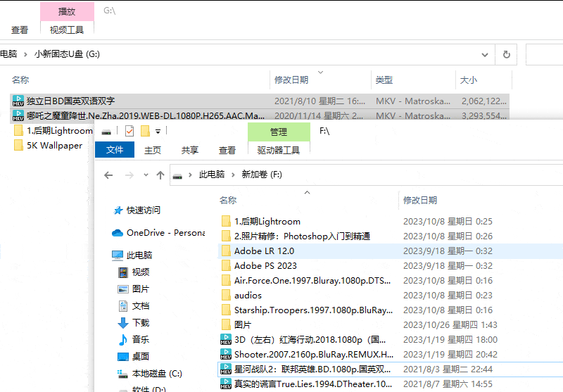This screenshot has height=392, width=563.
Task: Select Adobe LR 12.0 folder
Action: click(391, 251)
